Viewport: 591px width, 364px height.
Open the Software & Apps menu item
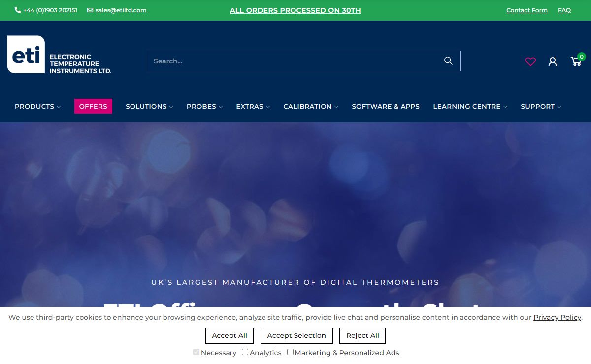pos(386,106)
